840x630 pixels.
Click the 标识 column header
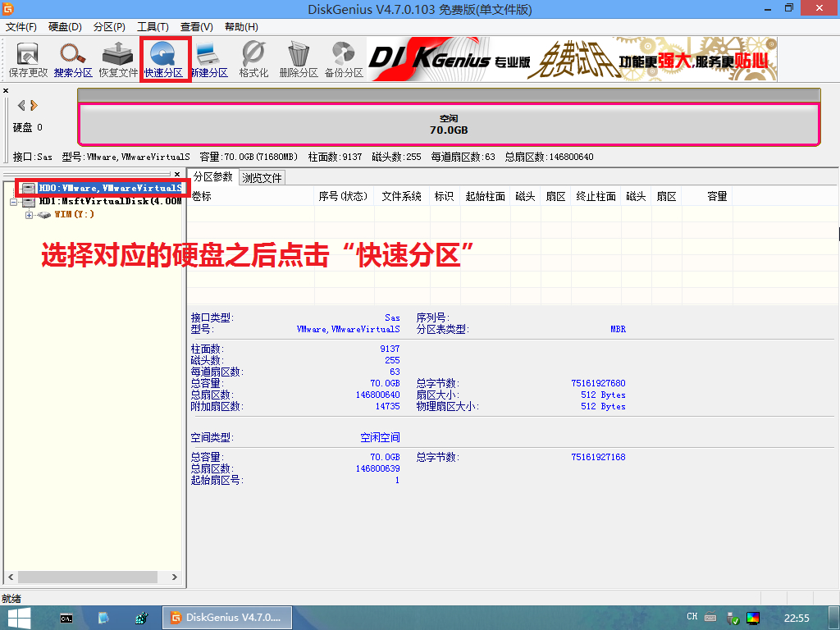point(444,197)
